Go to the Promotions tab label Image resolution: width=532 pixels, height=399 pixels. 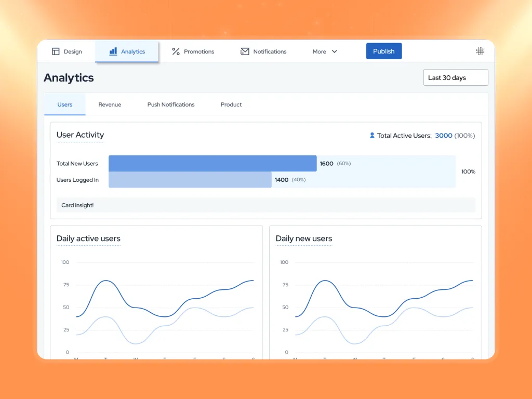(199, 51)
